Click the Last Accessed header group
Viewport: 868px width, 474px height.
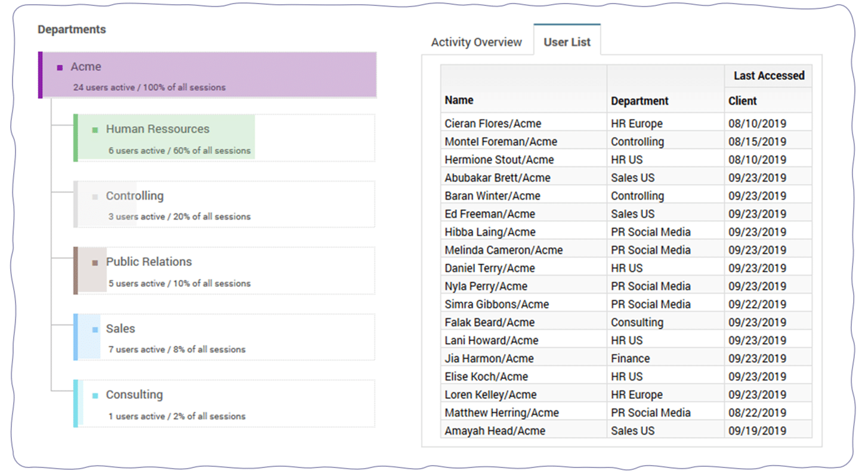click(768, 76)
